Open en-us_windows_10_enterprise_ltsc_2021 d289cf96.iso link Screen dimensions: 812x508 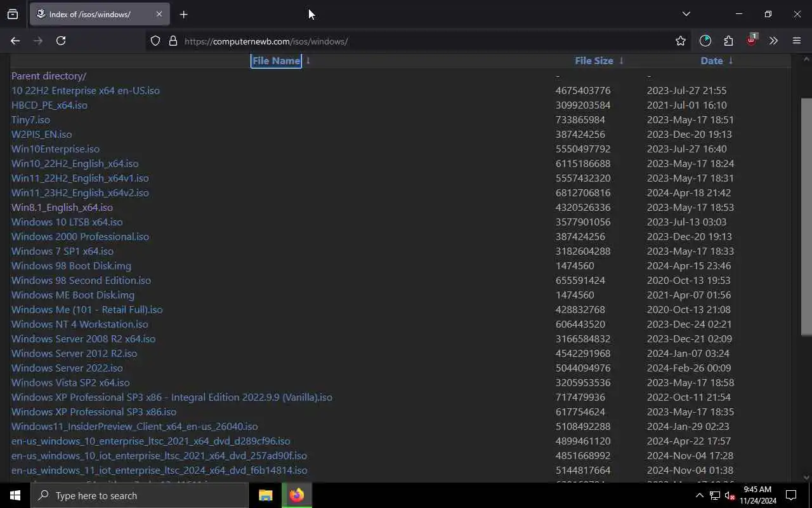pyautogui.click(x=151, y=441)
